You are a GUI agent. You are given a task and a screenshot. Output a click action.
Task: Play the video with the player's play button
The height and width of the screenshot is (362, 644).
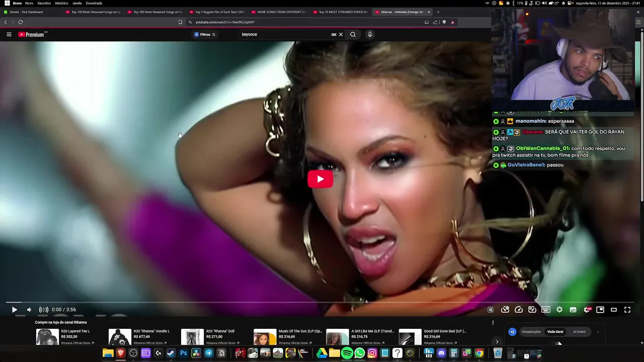[x=15, y=310]
